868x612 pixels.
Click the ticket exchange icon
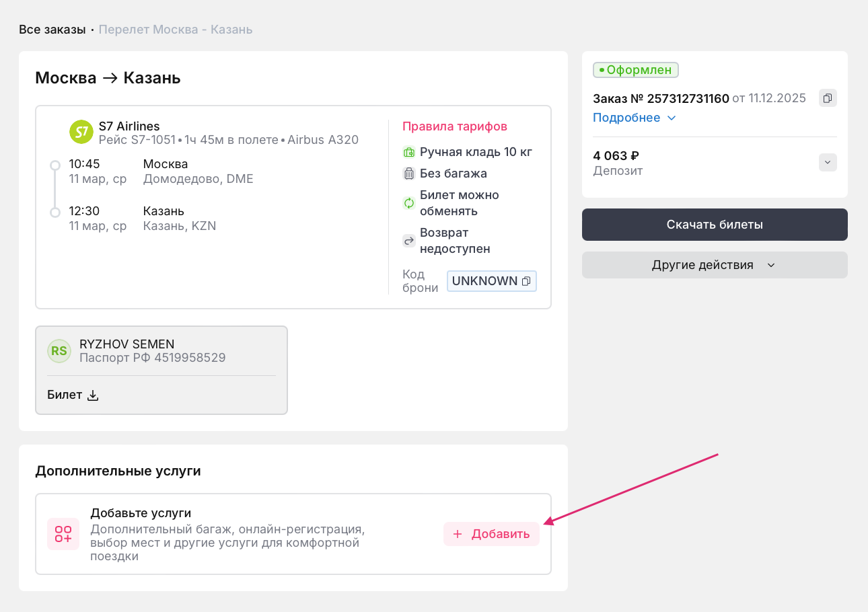[x=408, y=203]
